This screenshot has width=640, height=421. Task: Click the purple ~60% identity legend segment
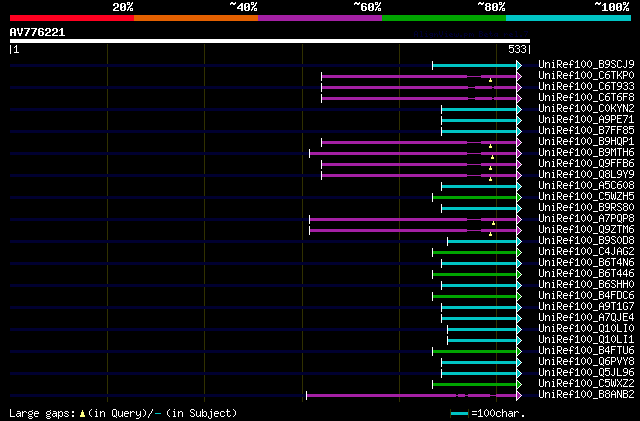coord(320,18)
